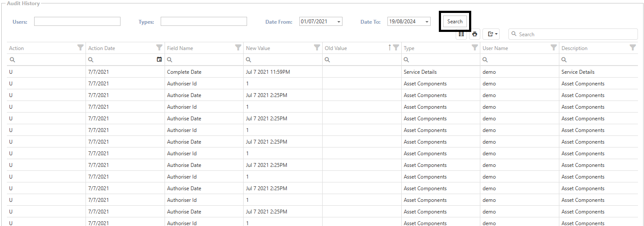Expand the Date To dropdown

pyautogui.click(x=427, y=22)
